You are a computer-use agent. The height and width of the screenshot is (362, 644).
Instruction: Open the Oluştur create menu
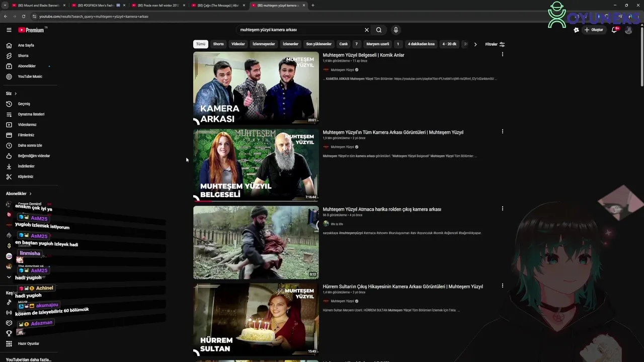click(594, 30)
